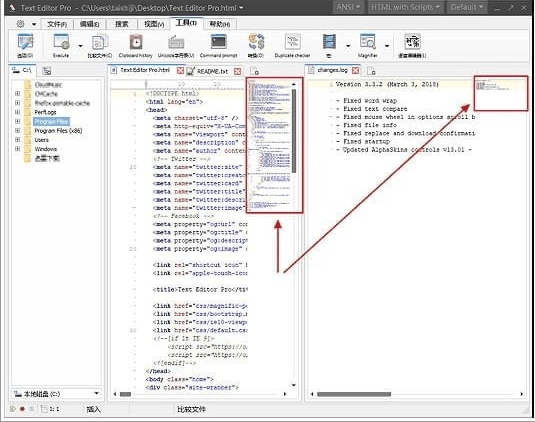Select the Users folder in tree
This screenshot has width=535, height=422.
click(42, 140)
